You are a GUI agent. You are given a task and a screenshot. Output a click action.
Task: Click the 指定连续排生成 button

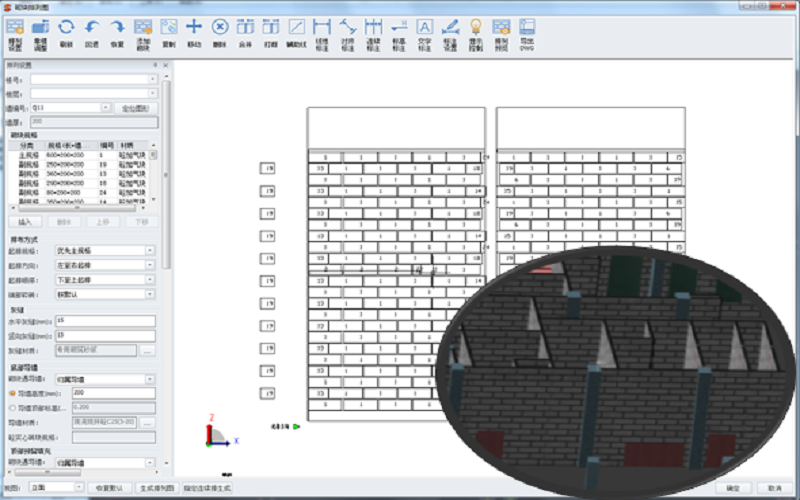click(x=207, y=488)
